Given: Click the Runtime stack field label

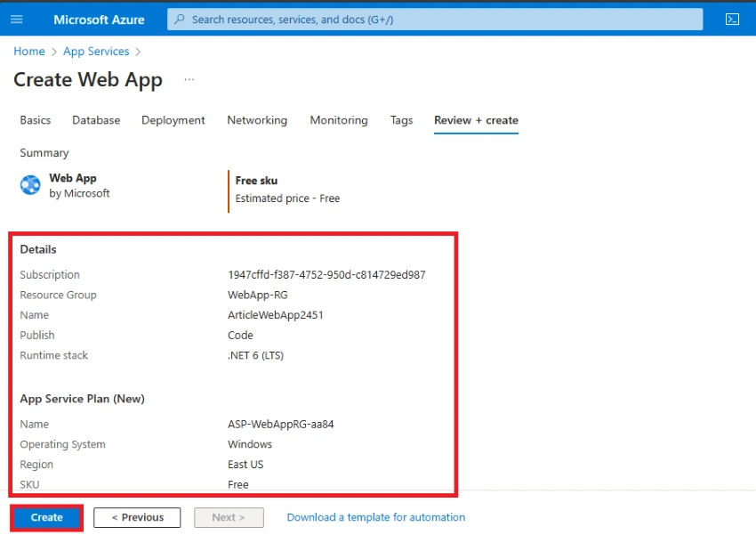Looking at the screenshot, I should (x=53, y=355).
